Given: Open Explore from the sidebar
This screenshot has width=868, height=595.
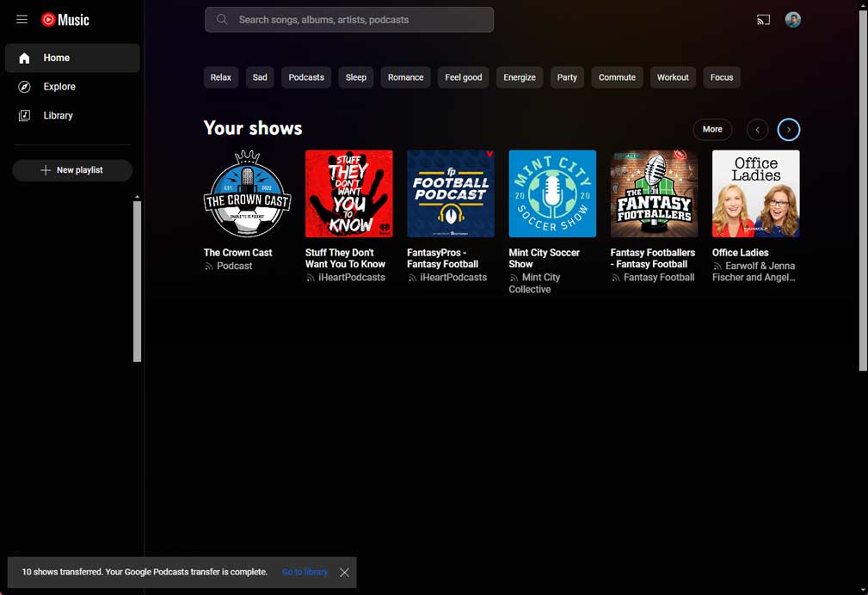Looking at the screenshot, I should click(x=58, y=86).
